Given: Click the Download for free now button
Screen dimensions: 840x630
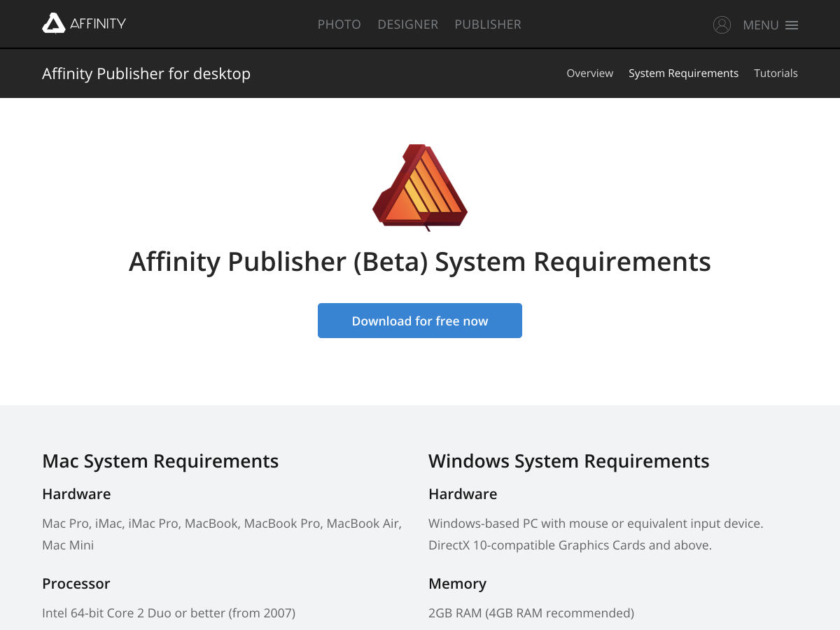Looking at the screenshot, I should tap(420, 321).
